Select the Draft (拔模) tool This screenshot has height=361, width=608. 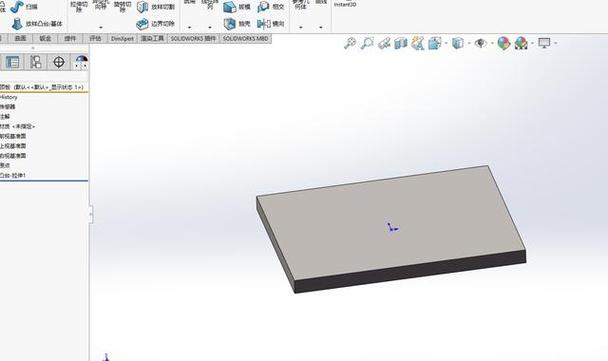(x=237, y=7)
